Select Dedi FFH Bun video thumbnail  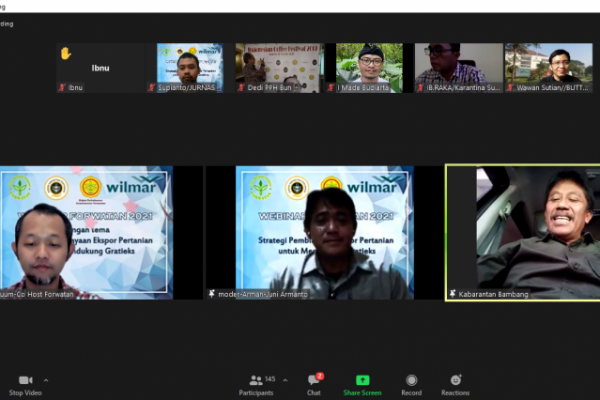coord(279,65)
